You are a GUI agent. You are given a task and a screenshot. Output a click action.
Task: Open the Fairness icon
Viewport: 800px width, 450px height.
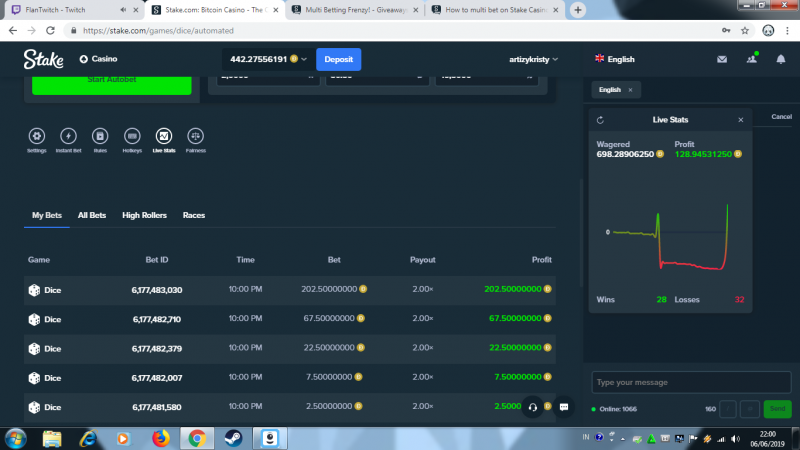pos(195,136)
